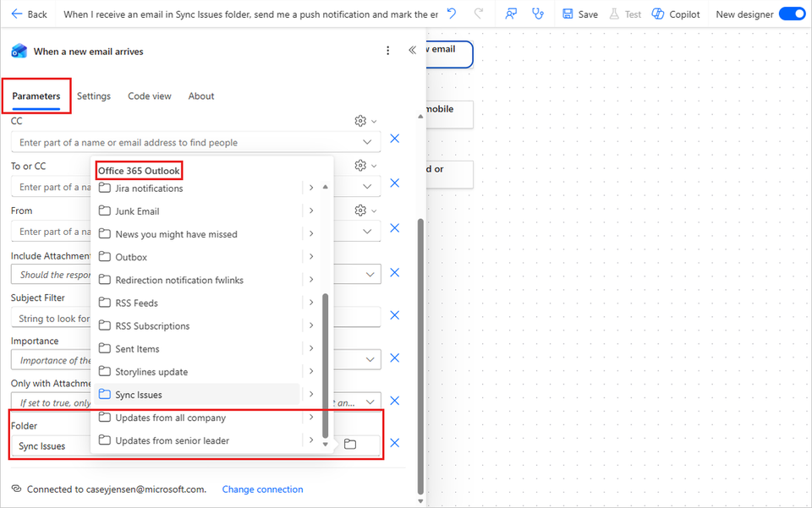Image resolution: width=812 pixels, height=508 pixels.
Task: Remove the From parameter
Action: [395, 228]
